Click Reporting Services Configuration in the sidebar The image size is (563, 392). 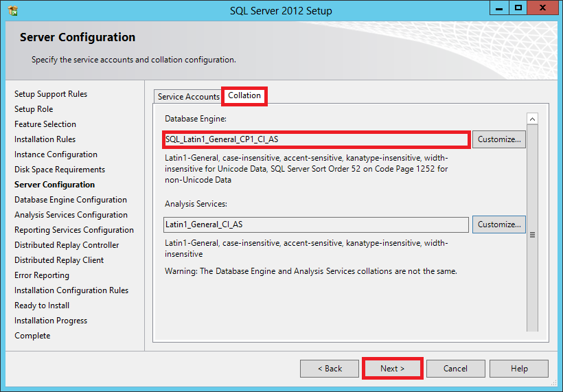click(74, 230)
